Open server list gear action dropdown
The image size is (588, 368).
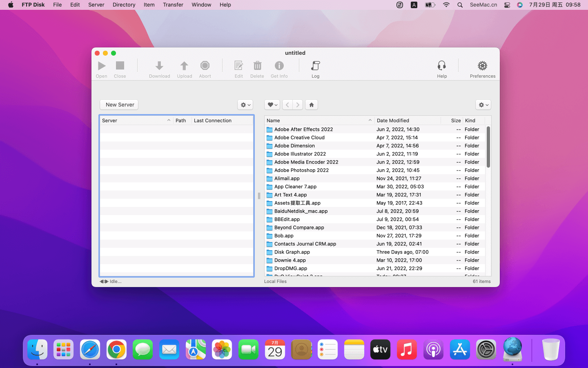tap(245, 105)
